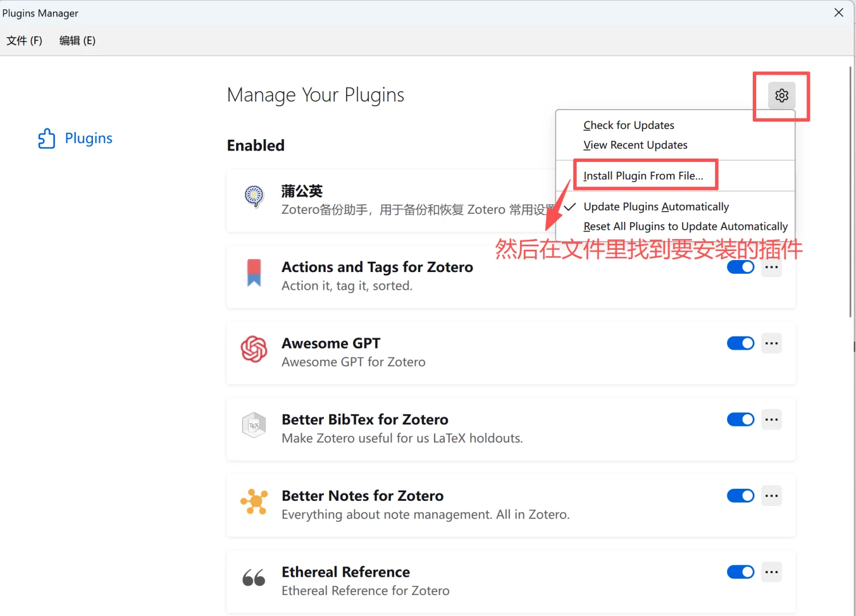Image resolution: width=856 pixels, height=616 pixels.
Task: Disable the Actions and Tags for Zotero toggle
Action: pos(740,267)
